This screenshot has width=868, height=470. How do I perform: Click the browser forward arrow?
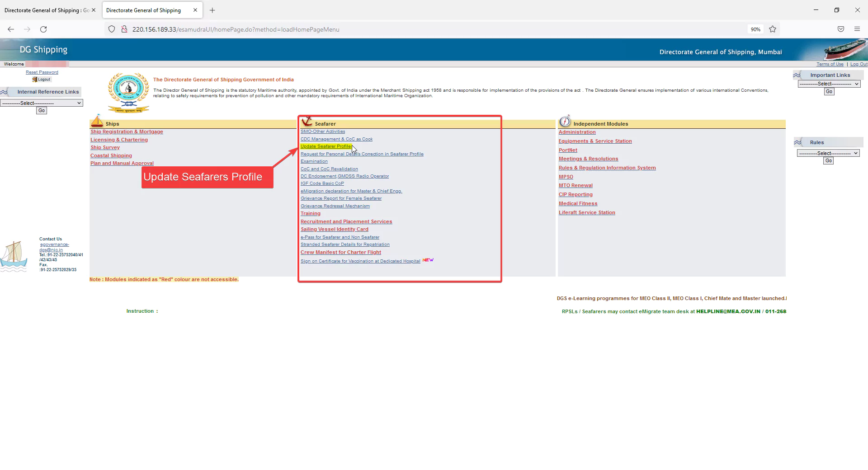[x=27, y=29]
